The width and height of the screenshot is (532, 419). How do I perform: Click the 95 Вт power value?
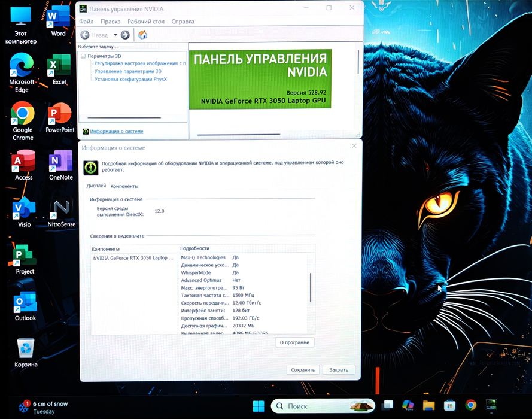pyautogui.click(x=238, y=288)
